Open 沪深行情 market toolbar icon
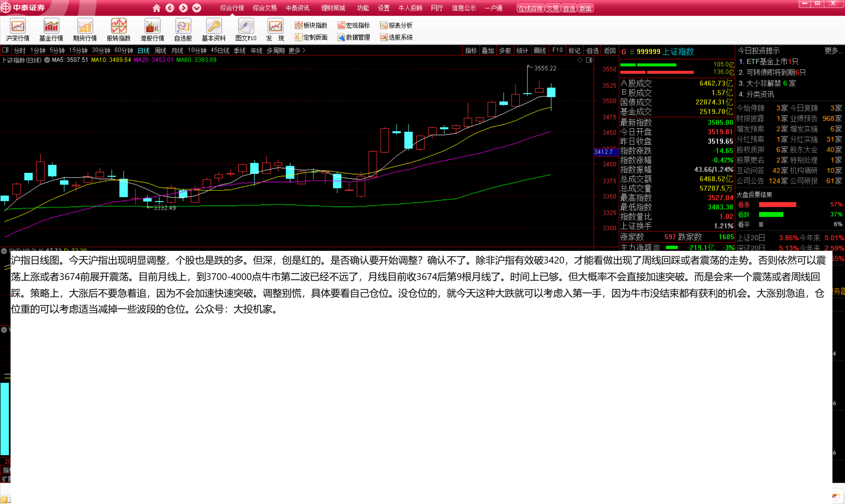 pyautogui.click(x=18, y=30)
